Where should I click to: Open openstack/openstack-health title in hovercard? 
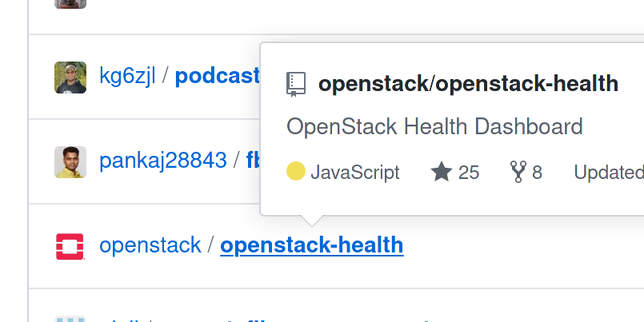[468, 84]
